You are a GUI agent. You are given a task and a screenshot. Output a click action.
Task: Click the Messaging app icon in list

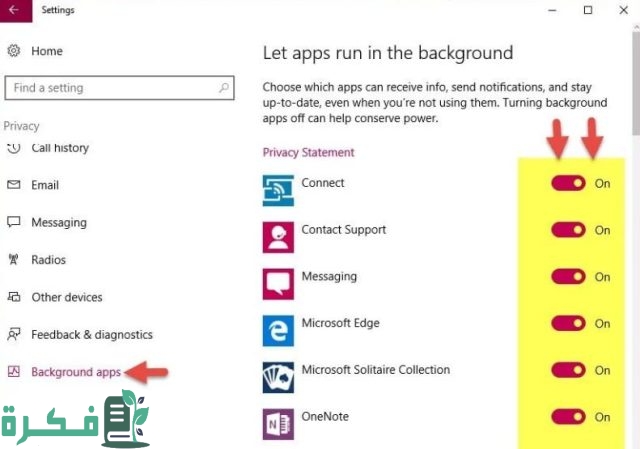point(278,283)
